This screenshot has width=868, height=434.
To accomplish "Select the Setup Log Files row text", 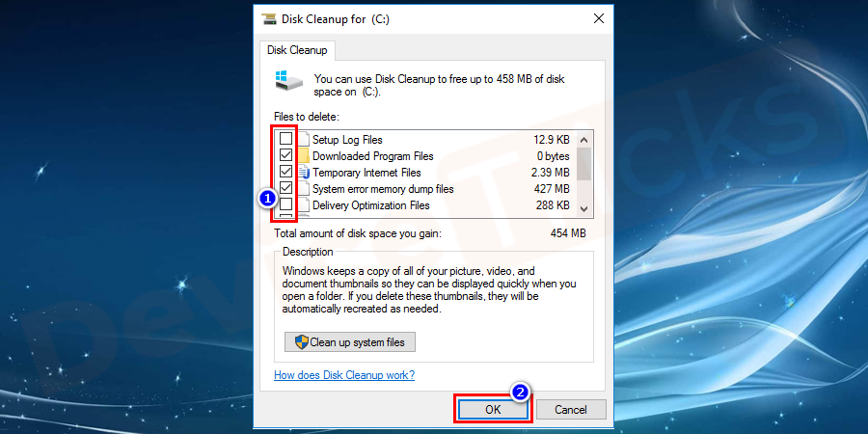I will coord(347,140).
